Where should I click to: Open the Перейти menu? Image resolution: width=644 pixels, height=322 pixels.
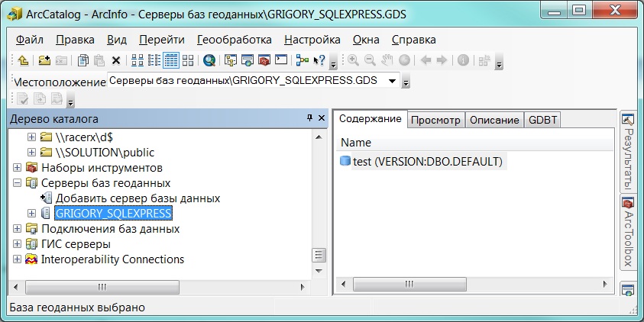point(162,40)
